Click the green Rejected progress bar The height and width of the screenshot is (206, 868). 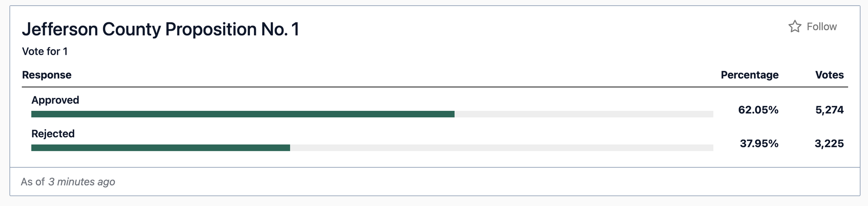[x=161, y=148]
